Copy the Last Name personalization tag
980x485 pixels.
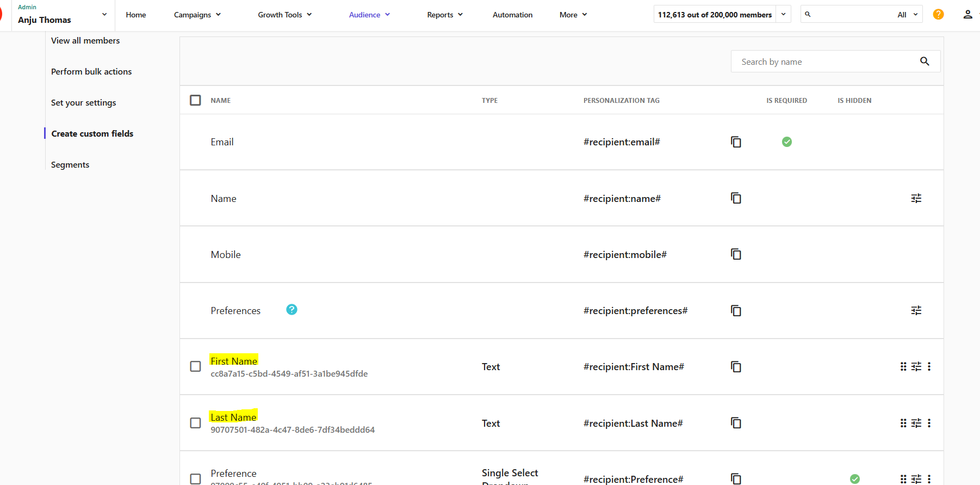point(736,423)
